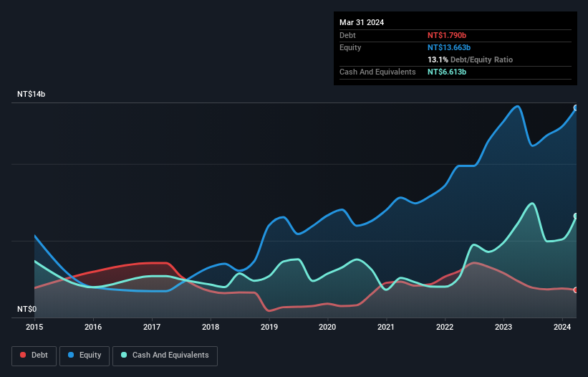Select the Cash endpoint marker for 2024

(x=576, y=216)
